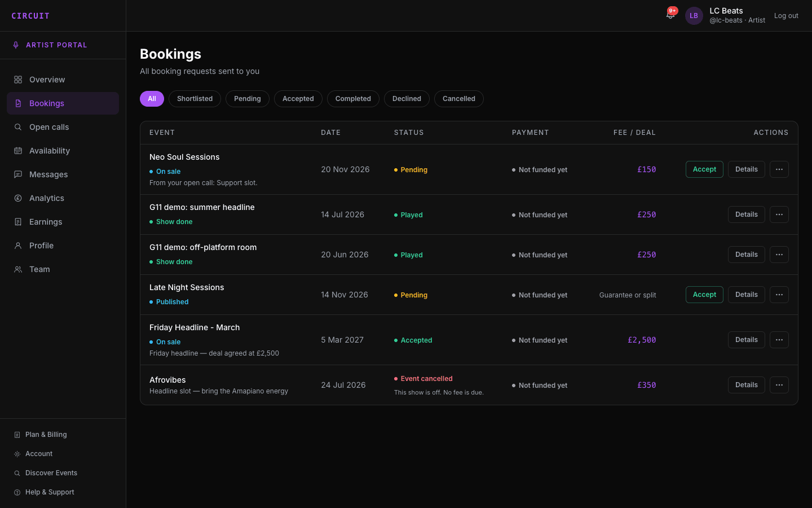Viewport: 812px width, 508px height.
Task: Open more actions for Late Night Sessions
Action: click(x=779, y=295)
